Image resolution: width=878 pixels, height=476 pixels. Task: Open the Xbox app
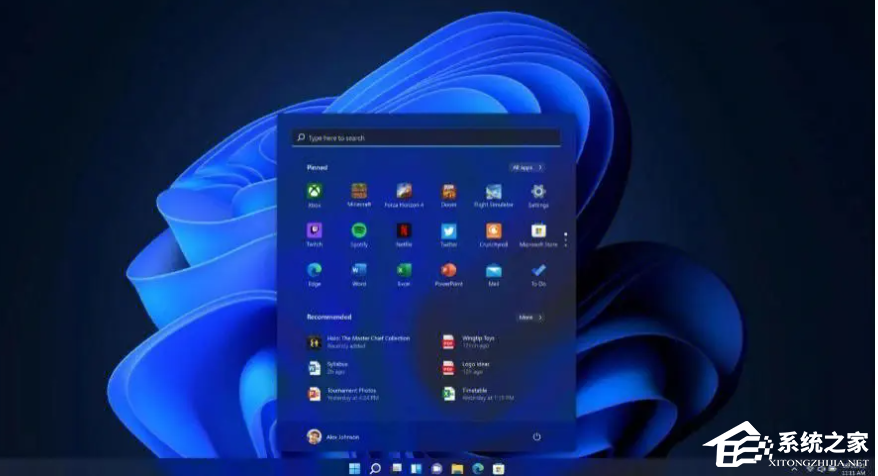pyautogui.click(x=314, y=192)
